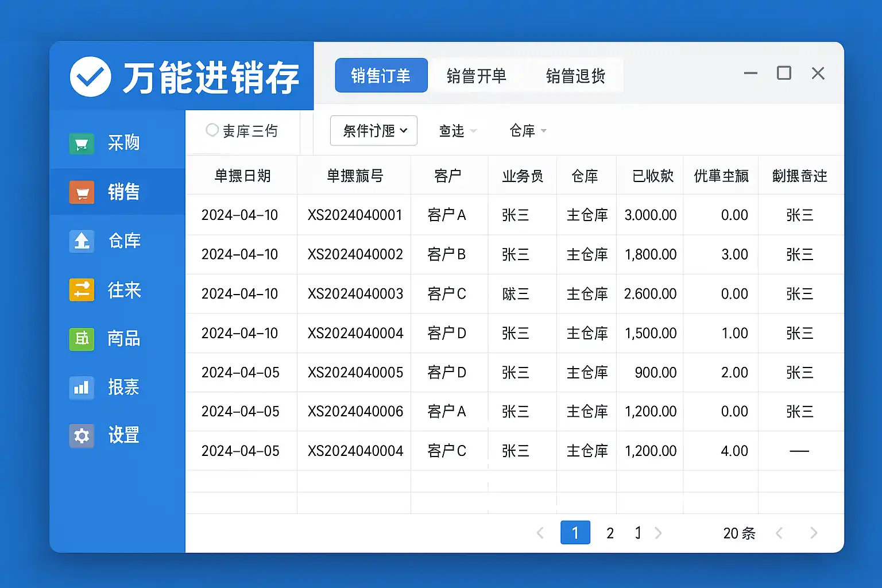
Task: Open Settings via the gear icon
Action: click(82, 436)
